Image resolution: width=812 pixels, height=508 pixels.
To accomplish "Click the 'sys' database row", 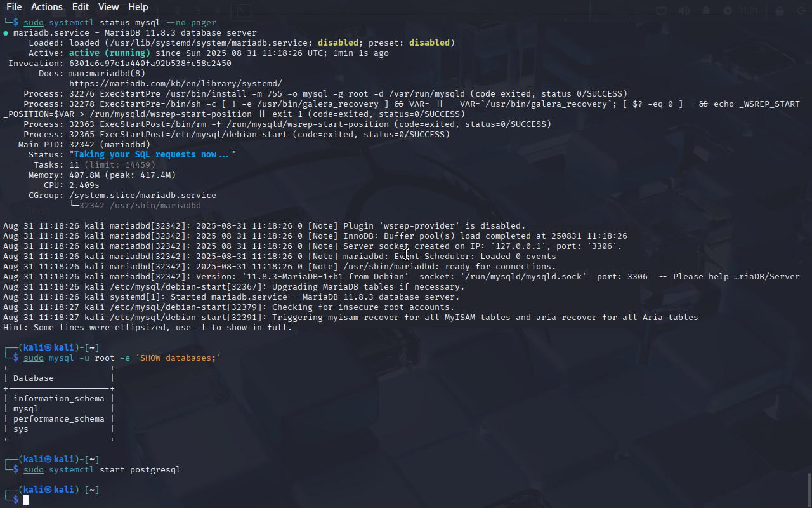I will [x=21, y=429].
